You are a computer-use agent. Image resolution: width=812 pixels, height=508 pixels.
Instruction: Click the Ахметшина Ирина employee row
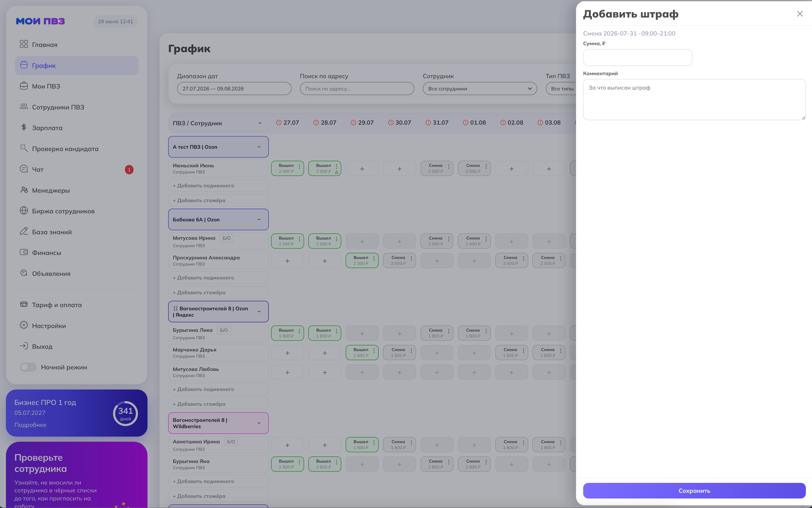tap(218, 445)
